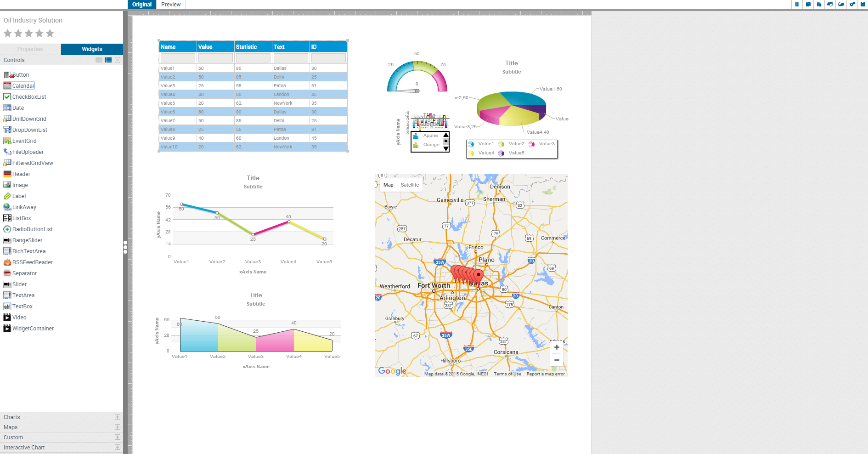Open settings via the gears toolbar icon
The image size is (868, 454).
click(x=852, y=5)
